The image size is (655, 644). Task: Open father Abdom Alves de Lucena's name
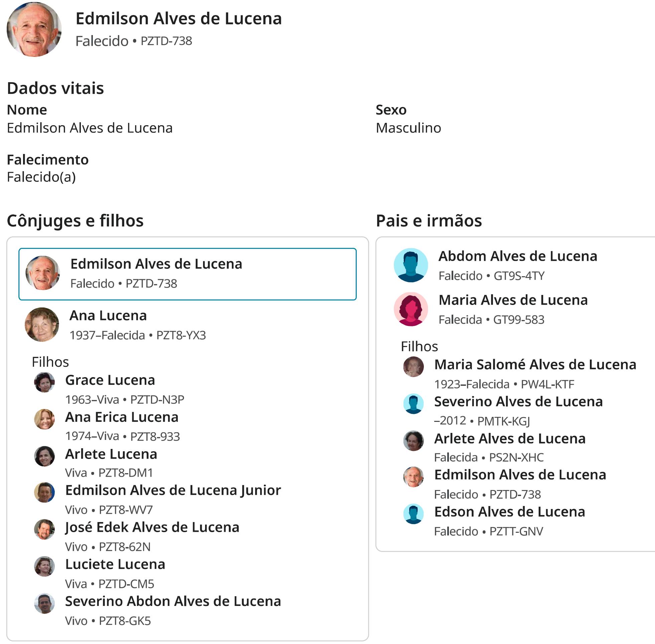tap(517, 256)
